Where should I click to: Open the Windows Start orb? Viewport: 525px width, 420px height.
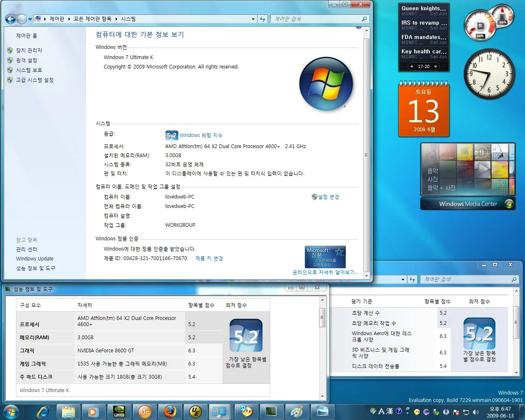pos(11,411)
